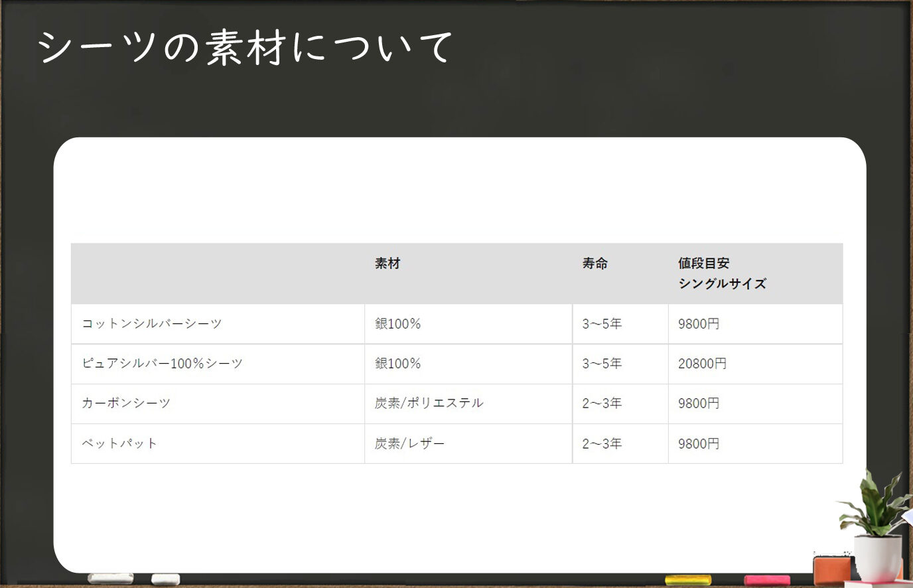Click the orange chalkboard eraser

click(832, 569)
